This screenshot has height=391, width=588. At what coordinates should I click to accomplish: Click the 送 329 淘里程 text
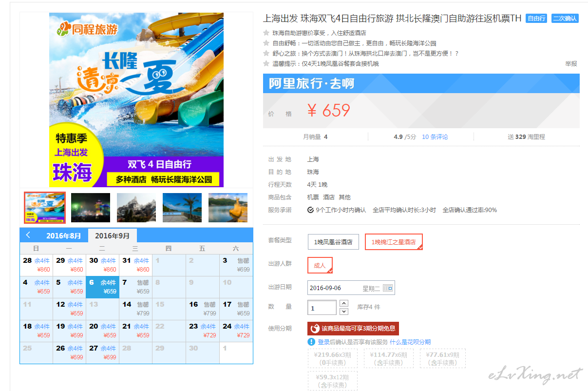[526, 137]
